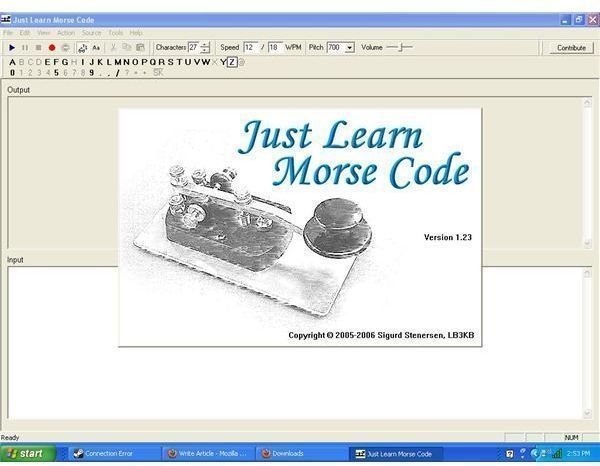Toggle letter A in character set
600x466 pixels.
(12, 62)
